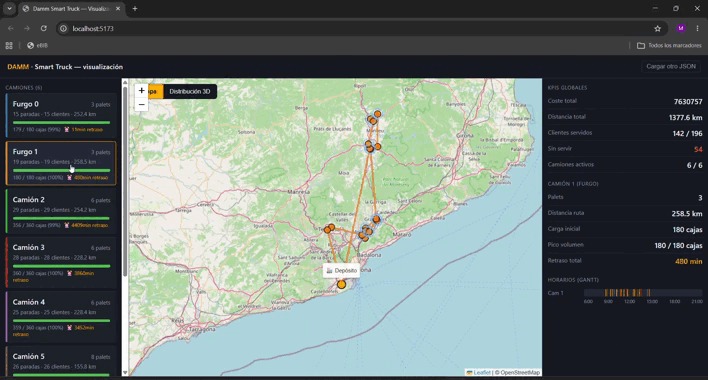Open the Chrome profile avatar
The width and height of the screenshot is (708, 380).
(x=681, y=28)
